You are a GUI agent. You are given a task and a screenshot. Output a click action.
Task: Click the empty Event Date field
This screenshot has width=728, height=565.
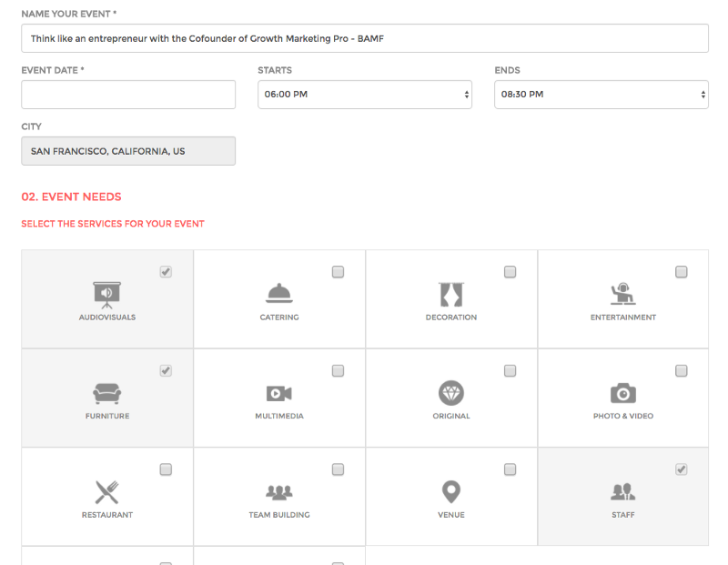(x=128, y=95)
